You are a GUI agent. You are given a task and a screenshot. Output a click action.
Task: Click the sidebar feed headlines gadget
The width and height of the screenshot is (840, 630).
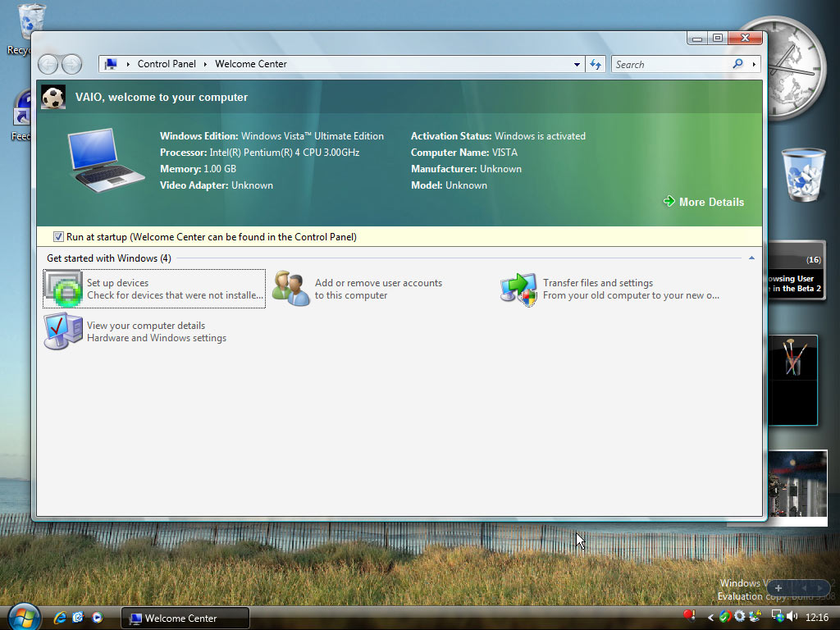(x=796, y=271)
